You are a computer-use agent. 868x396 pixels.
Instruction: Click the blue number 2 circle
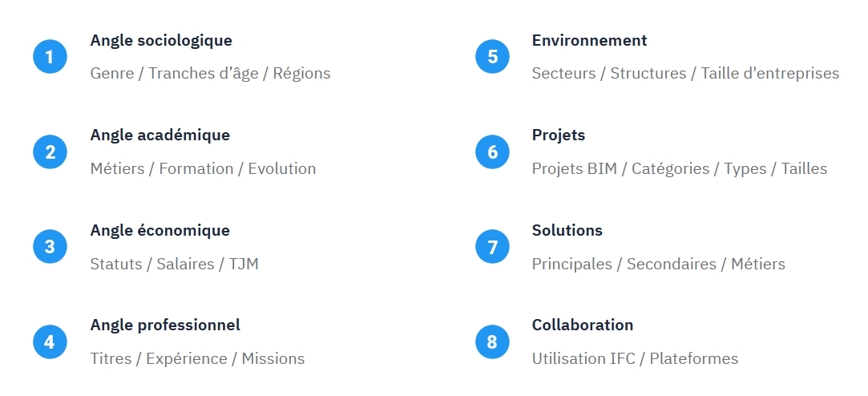click(x=50, y=152)
